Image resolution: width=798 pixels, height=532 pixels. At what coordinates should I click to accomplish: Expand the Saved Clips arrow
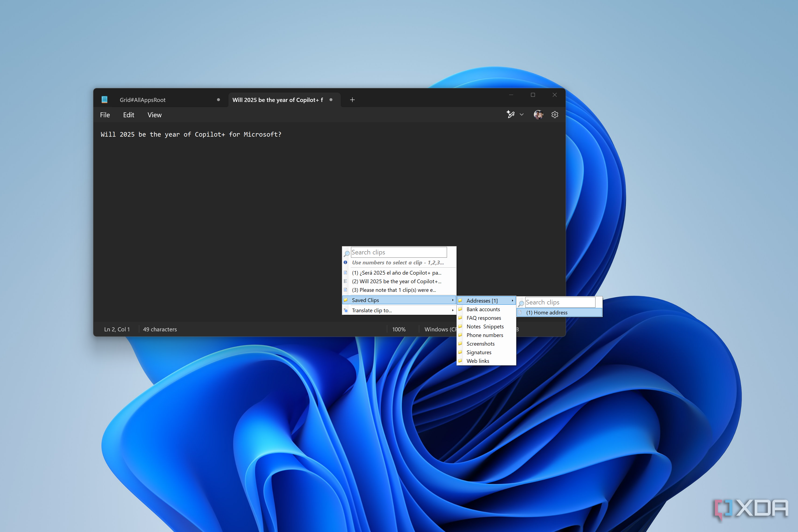point(453,300)
